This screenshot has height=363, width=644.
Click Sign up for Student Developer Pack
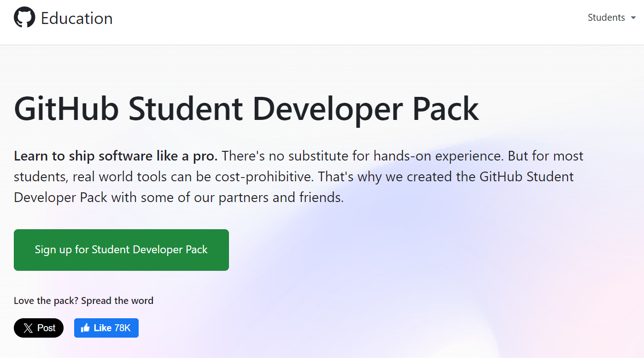121,250
